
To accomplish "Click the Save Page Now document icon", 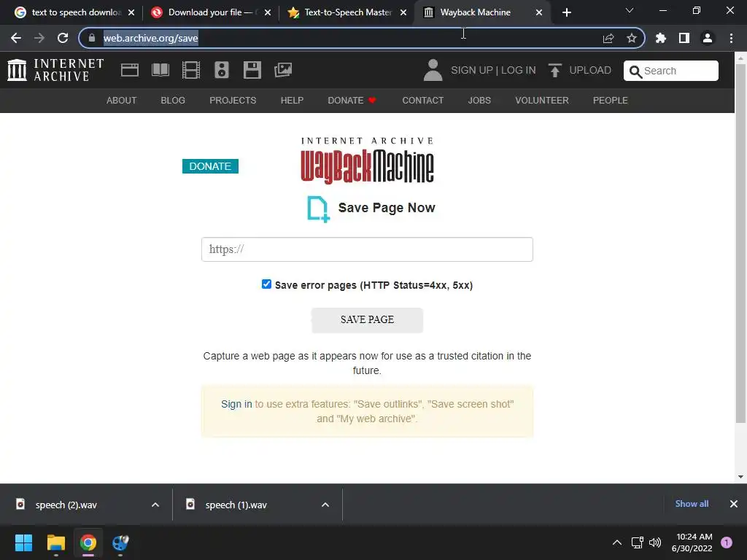I will 318,209.
